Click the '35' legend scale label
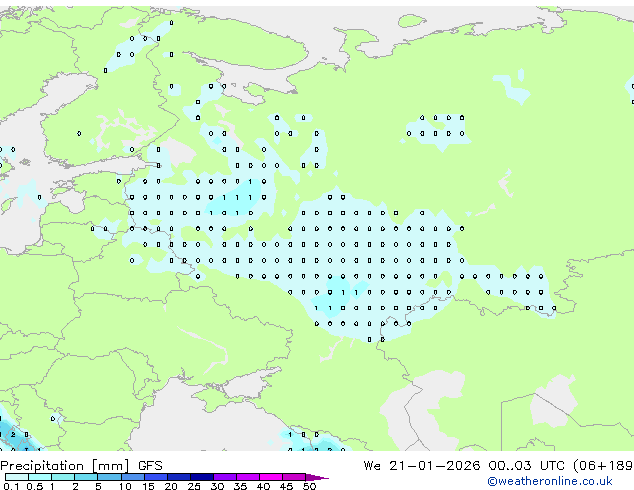Viewport: 634px width, 490px height. (x=240, y=486)
